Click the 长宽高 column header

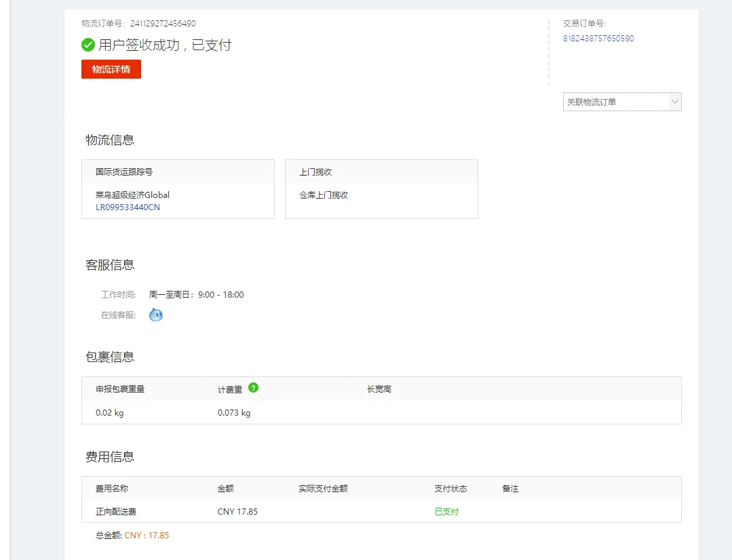tap(379, 389)
